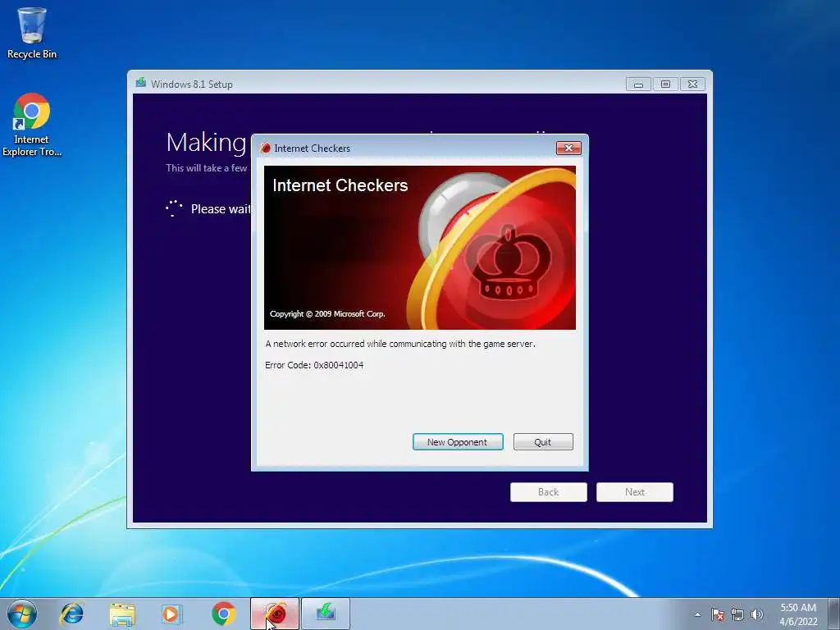Click the Please wait spinner in Setup

click(x=174, y=208)
